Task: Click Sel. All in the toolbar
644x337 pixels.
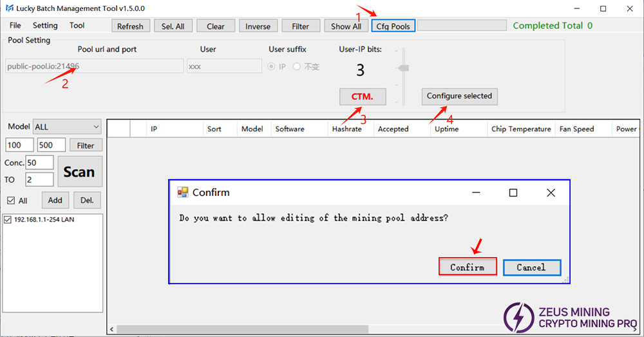Action: 173,26
